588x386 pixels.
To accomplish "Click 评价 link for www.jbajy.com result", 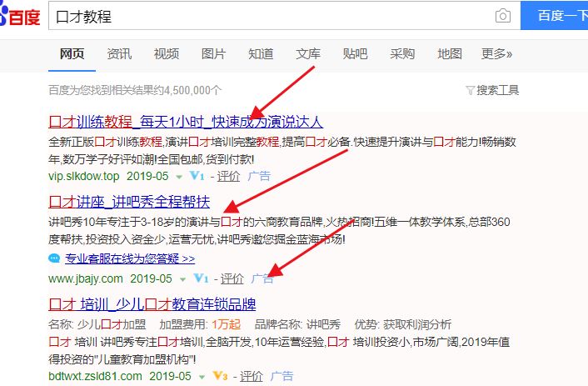I will tap(232, 278).
